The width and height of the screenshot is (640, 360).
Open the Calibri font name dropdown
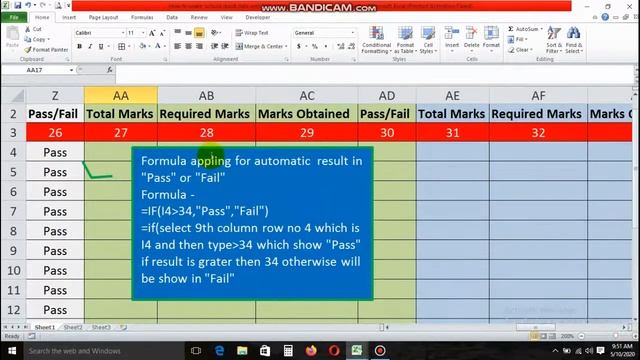(123, 33)
